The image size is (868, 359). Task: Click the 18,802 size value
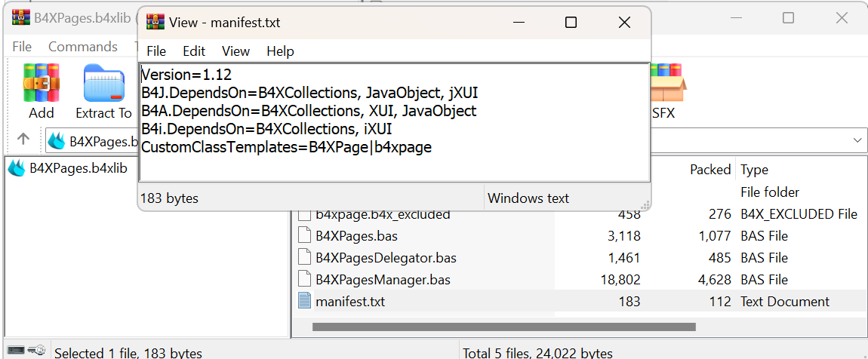620,279
